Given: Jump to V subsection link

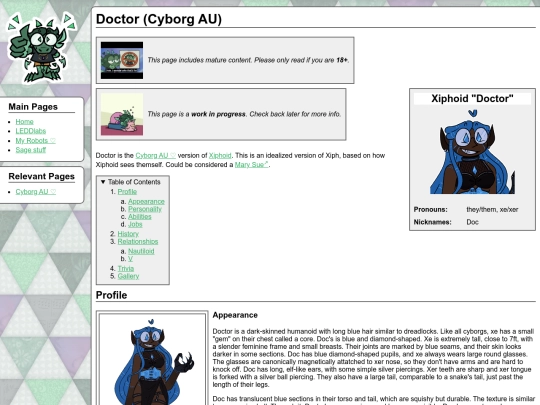Looking at the screenshot, I should pyautogui.click(x=130, y=259).
